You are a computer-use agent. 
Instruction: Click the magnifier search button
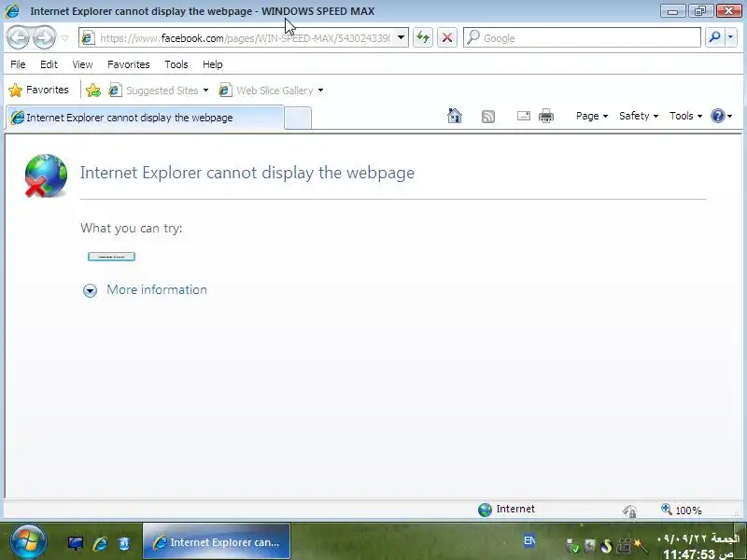click(714, 37)
